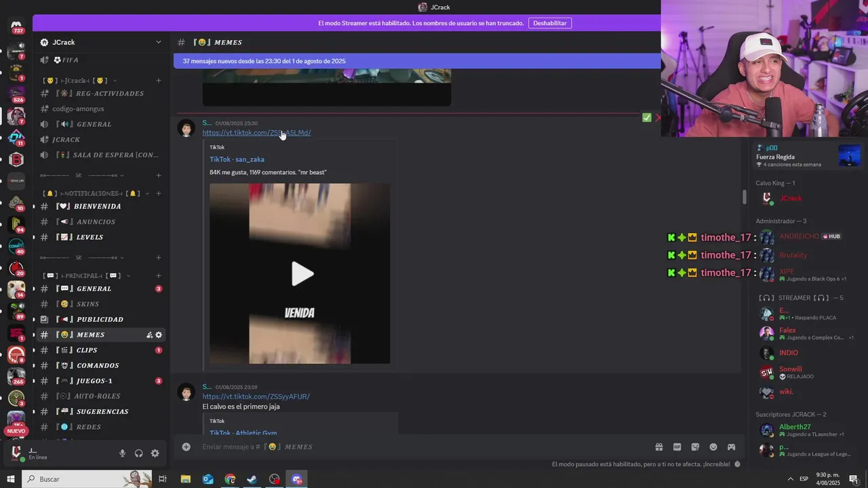This screenshot has width=868, height=488.
Task: Open the activities game controller icon
Action: point(732,447)
